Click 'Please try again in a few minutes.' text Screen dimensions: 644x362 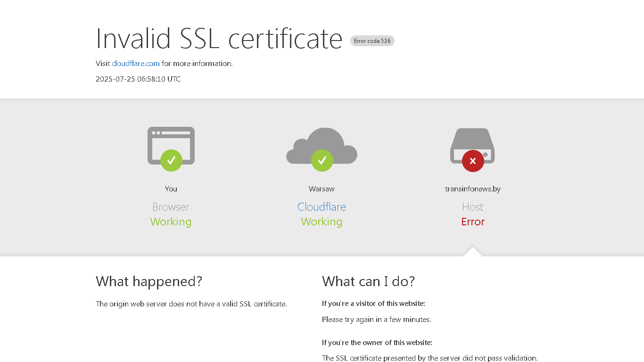[x=377, y=320]
